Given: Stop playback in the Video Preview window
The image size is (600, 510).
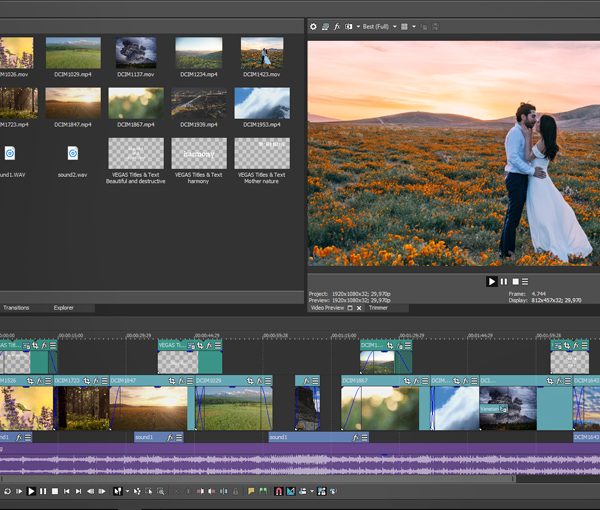Looking at the screenshot, I should (515, 282).
